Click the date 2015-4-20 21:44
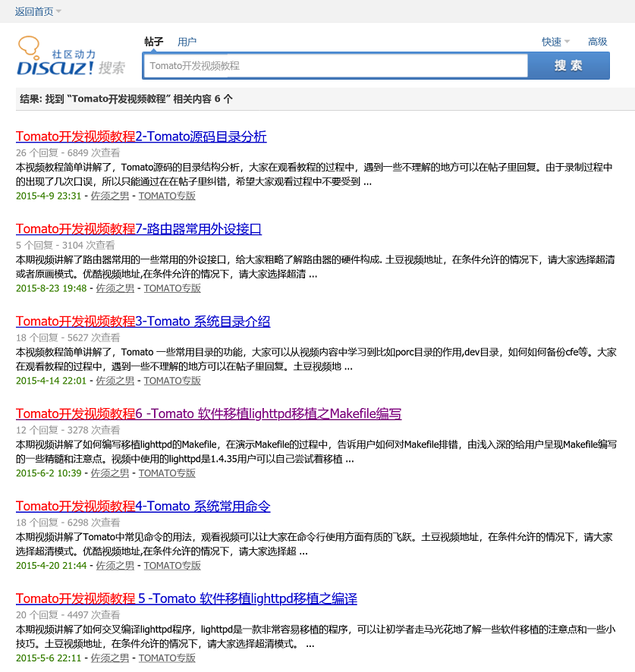 [x=51, y=566]
